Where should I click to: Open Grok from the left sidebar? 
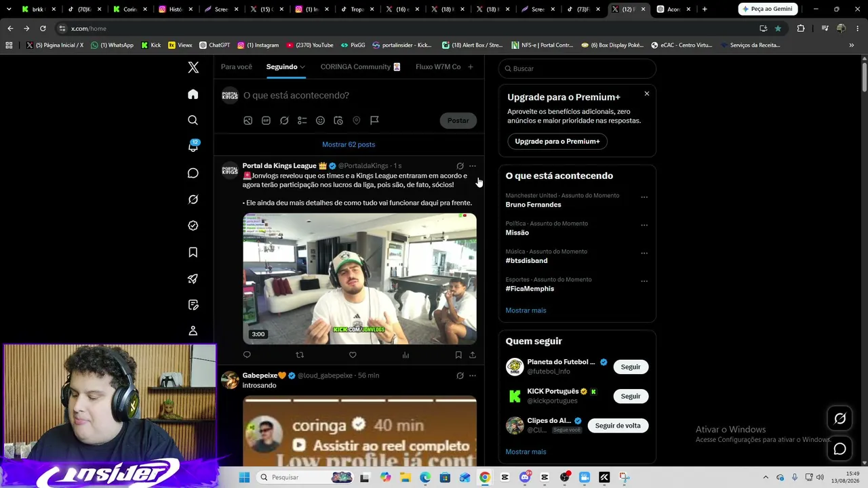193,199
